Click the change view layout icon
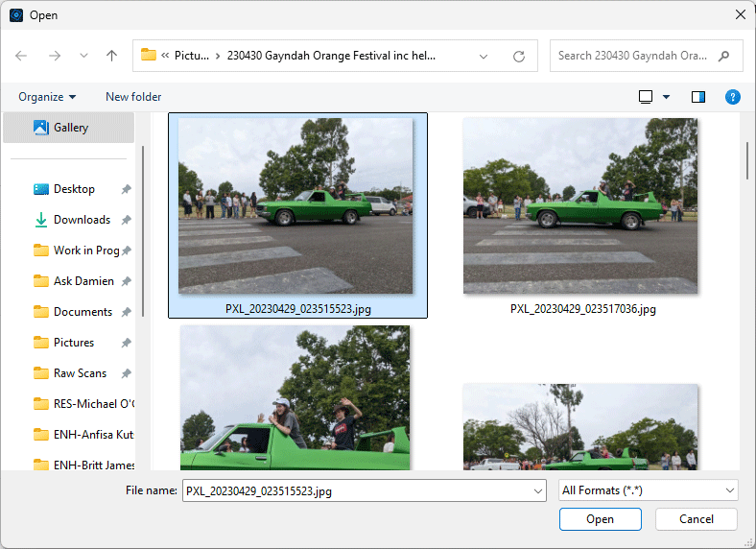This screenshot has width=756, height=549. click(646, 97)
